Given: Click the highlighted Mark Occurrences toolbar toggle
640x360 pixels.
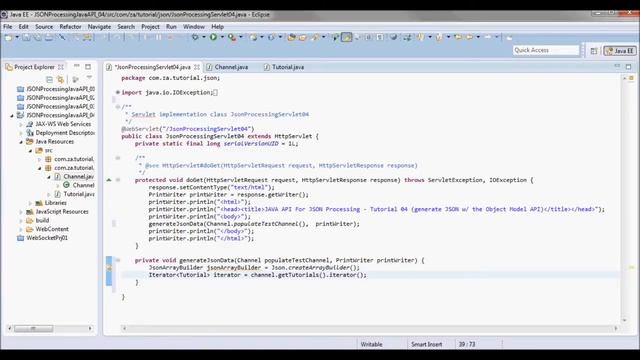Looking at the screenshot, I should [347, 37].
